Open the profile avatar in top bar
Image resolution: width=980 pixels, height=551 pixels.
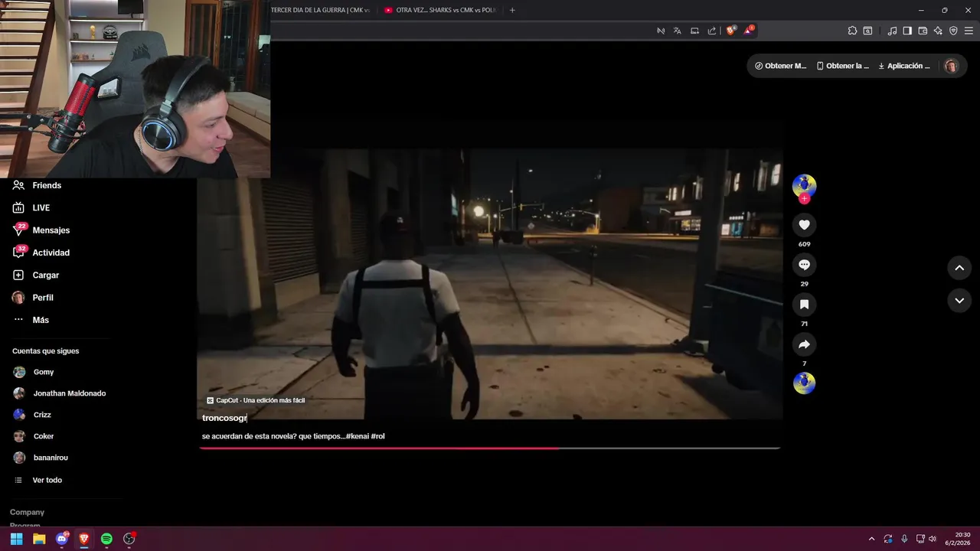[x=951, y=66]
